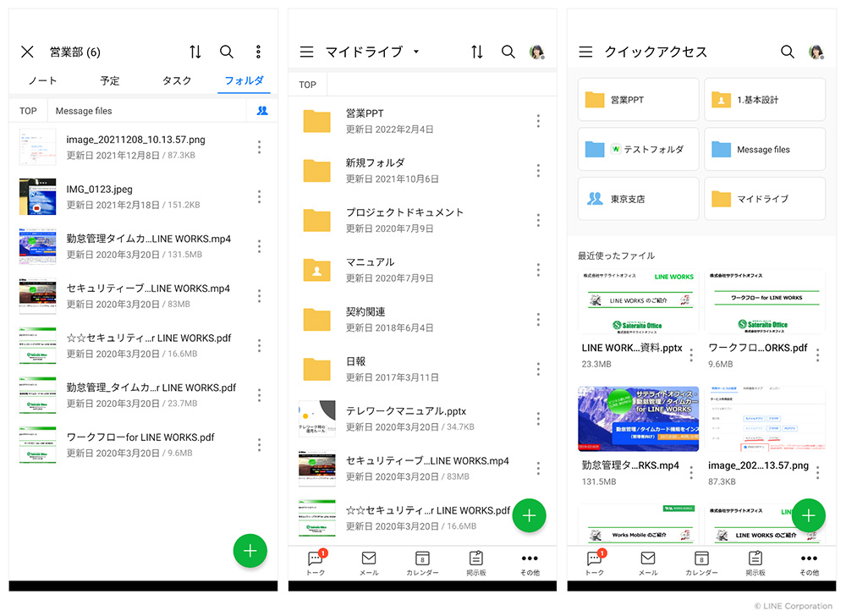Tap sort icon in 営業部 screen
The image size is (846, 616).
[x=195, y=52]
